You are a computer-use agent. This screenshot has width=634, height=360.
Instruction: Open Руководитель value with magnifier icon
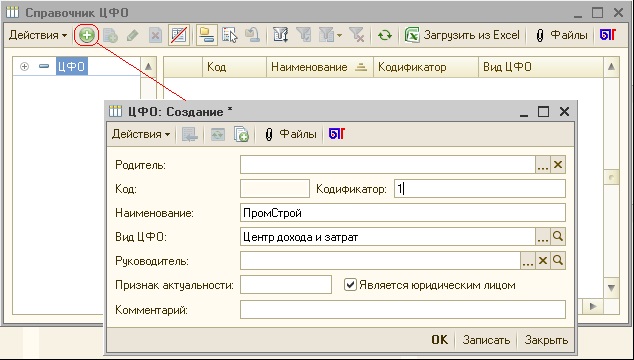point(558,261)
